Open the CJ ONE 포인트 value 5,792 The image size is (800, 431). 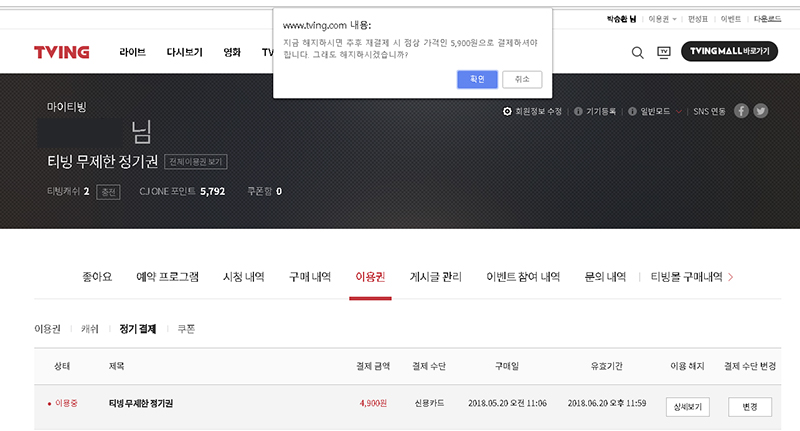point(212,191)
